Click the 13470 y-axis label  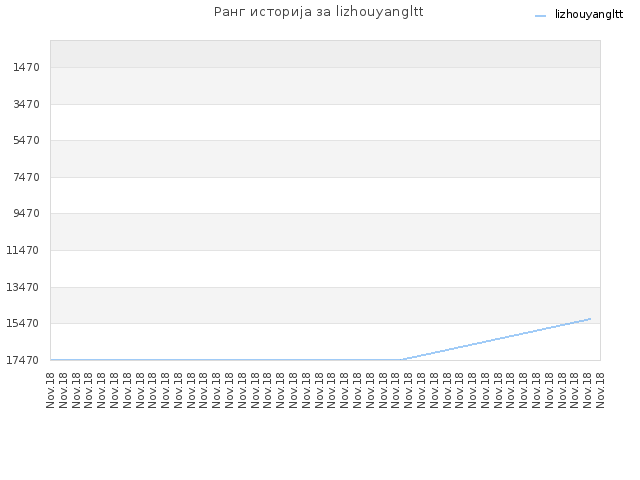[x=22, y=287]
